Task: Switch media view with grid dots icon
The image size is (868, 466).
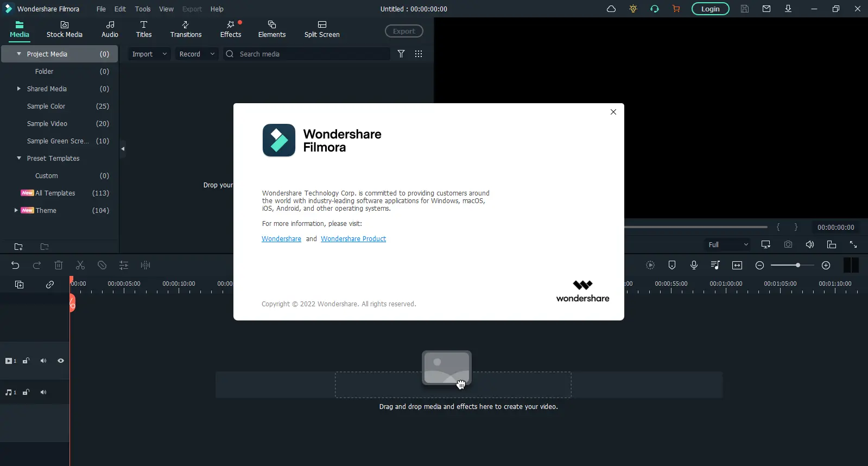Action: [419, 54]
